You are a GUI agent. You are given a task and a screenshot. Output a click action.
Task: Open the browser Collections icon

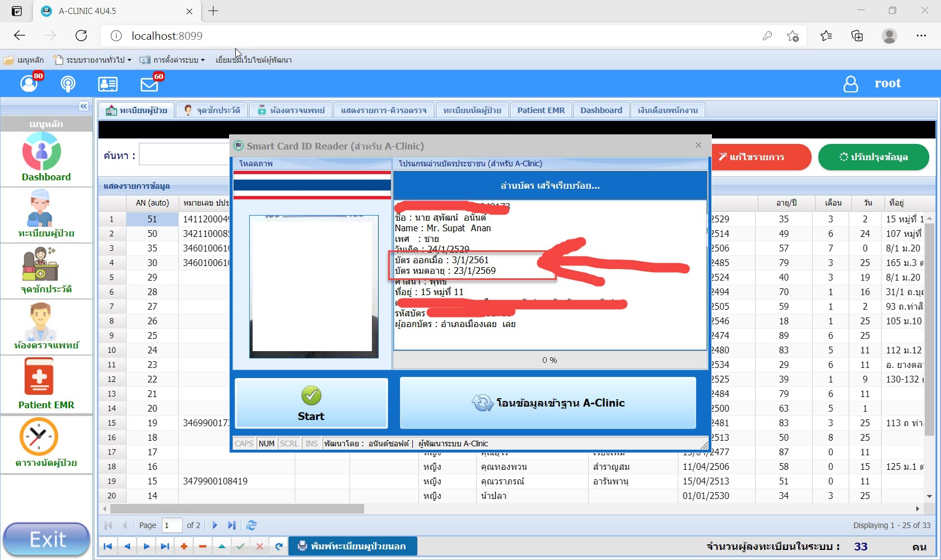pyautogui.click(x=857, y=36)
